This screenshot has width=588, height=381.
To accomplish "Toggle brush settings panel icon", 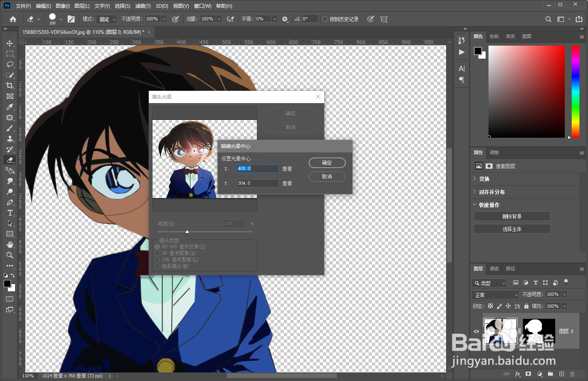I will (71, 19).
